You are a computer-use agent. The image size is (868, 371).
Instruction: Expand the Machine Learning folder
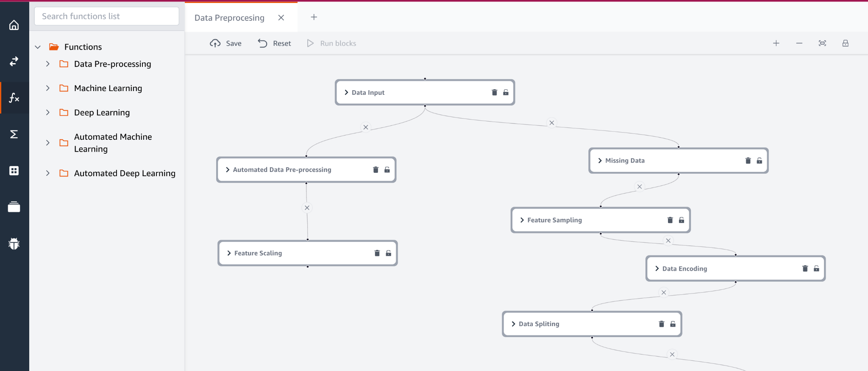pos(48,88)
